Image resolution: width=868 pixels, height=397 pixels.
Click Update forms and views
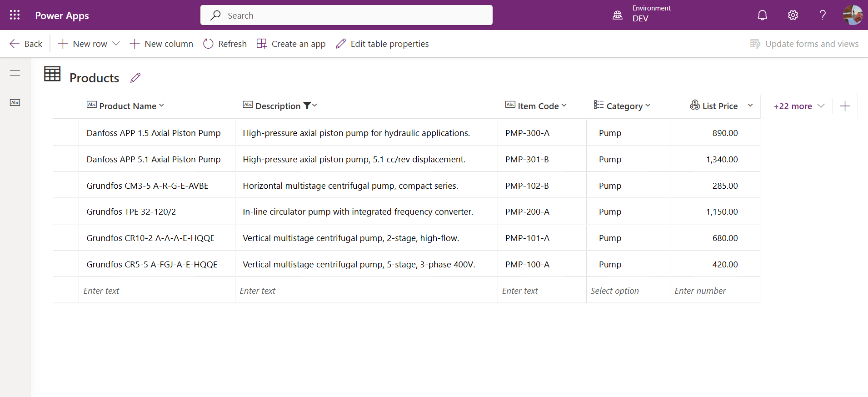point(804,44)
